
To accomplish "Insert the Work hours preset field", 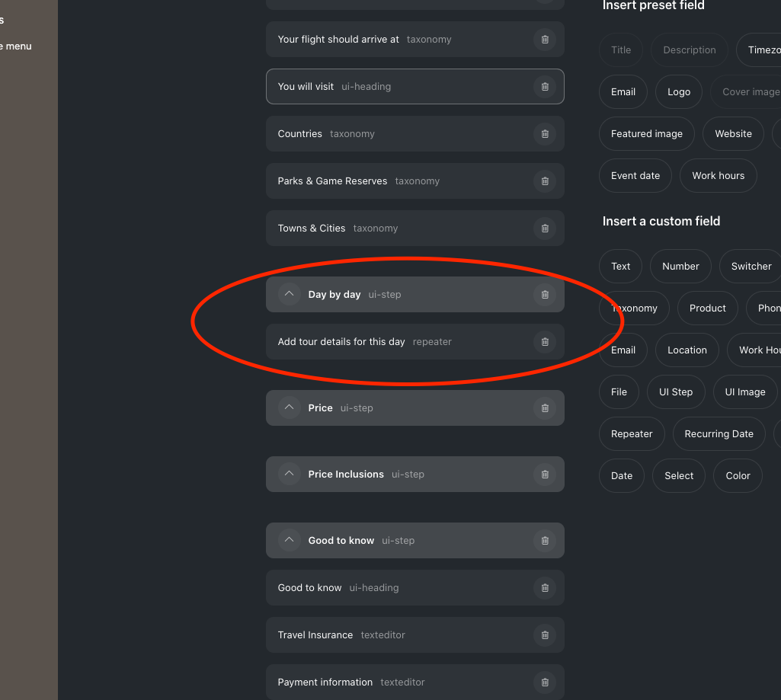I will coord(718,175).
